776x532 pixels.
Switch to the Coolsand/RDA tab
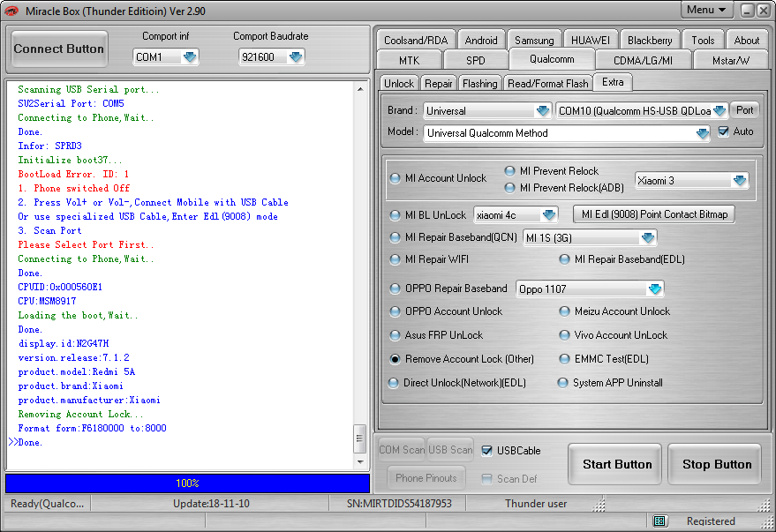pyautogui.click(x=416, y=41)
